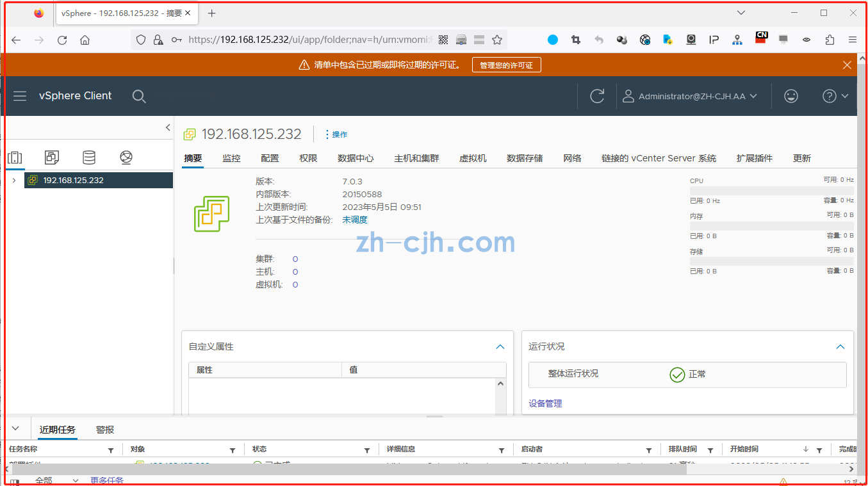Open the smiley feedback icon

pos(791,96)
